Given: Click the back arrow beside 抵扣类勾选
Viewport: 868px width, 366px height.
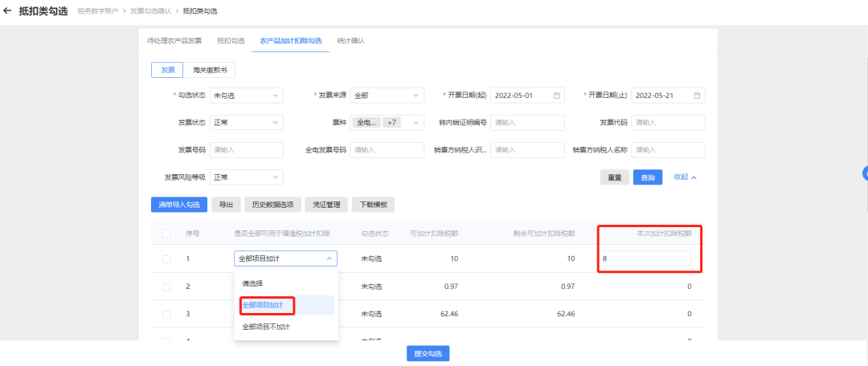Looking at the screenshot, I should click(7, 10).
